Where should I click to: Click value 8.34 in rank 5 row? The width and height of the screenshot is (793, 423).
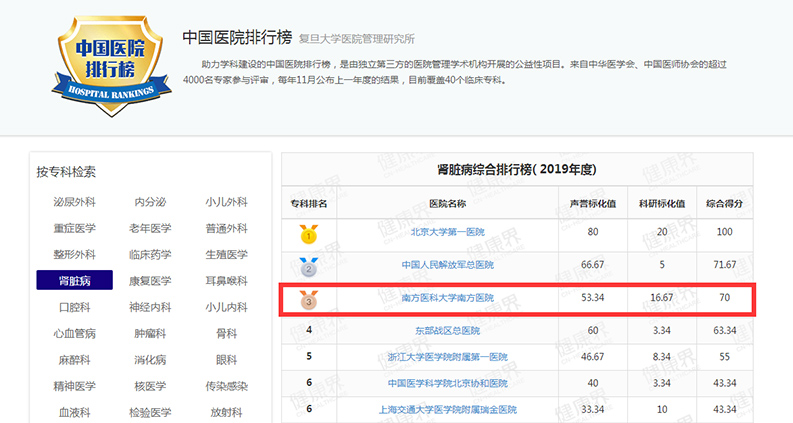662,357
